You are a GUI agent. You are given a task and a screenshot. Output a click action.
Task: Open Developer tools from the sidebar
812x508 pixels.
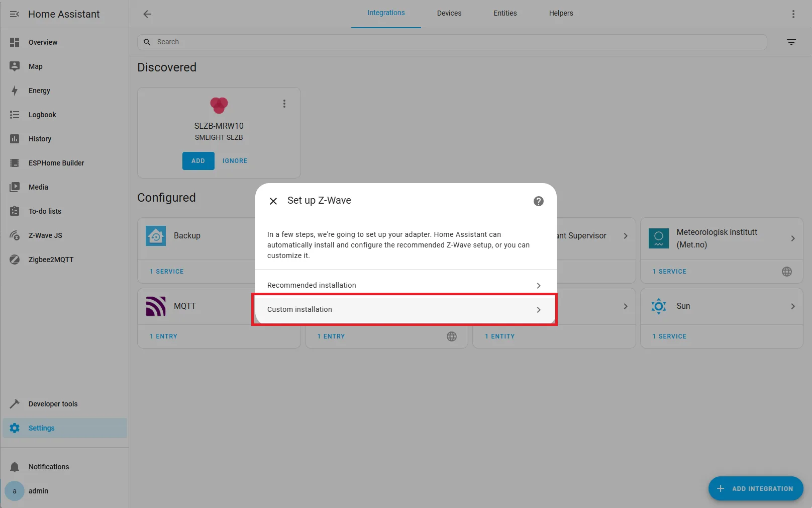(53, 404)
